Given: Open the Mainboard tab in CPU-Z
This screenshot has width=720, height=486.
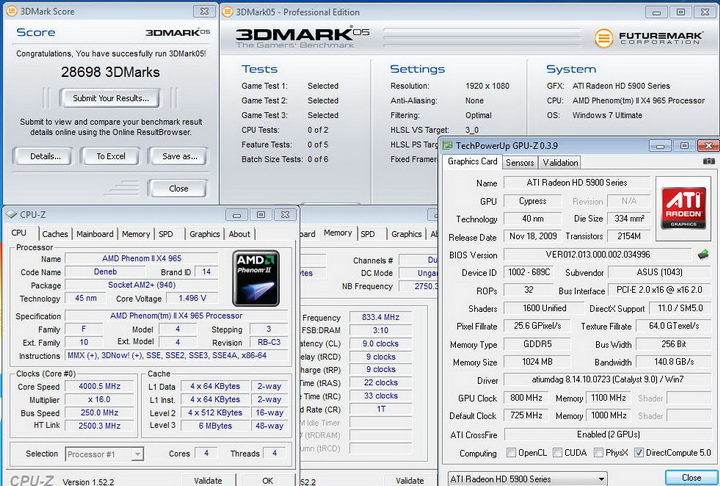Looking at the screenshot, I should click(95, 234).
